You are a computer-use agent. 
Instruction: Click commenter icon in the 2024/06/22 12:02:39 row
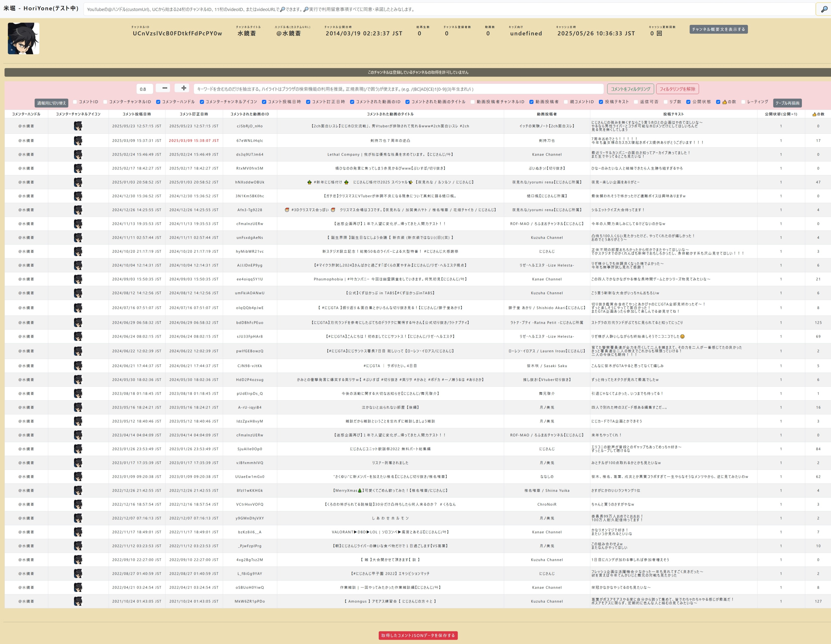click(x=78, y=351)
